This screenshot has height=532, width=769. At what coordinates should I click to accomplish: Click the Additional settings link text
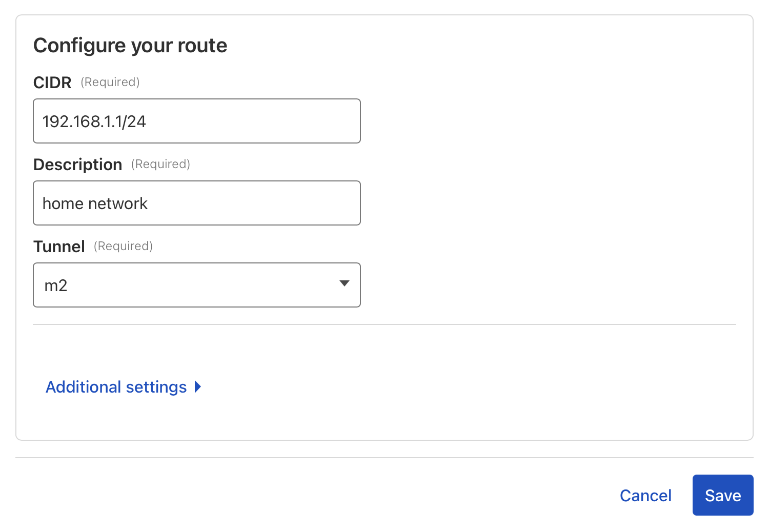click(x=116, y=387)
